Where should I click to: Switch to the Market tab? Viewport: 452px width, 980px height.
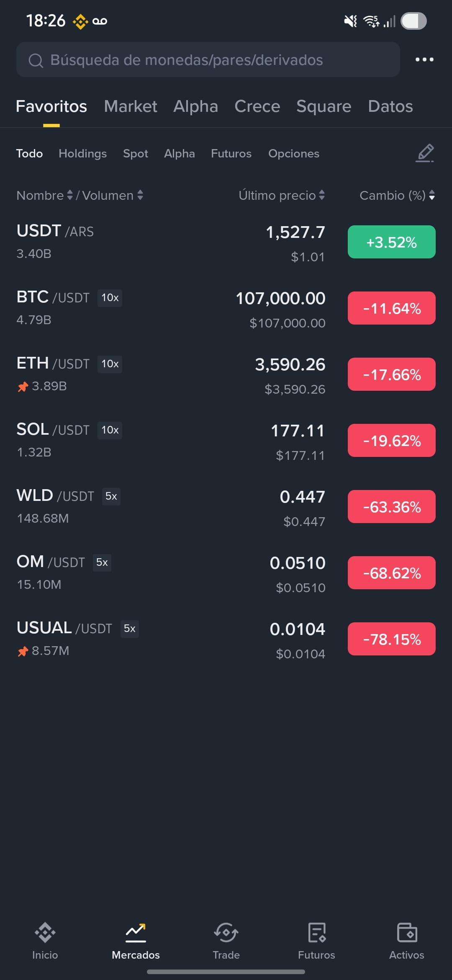[x=131, y=106]
